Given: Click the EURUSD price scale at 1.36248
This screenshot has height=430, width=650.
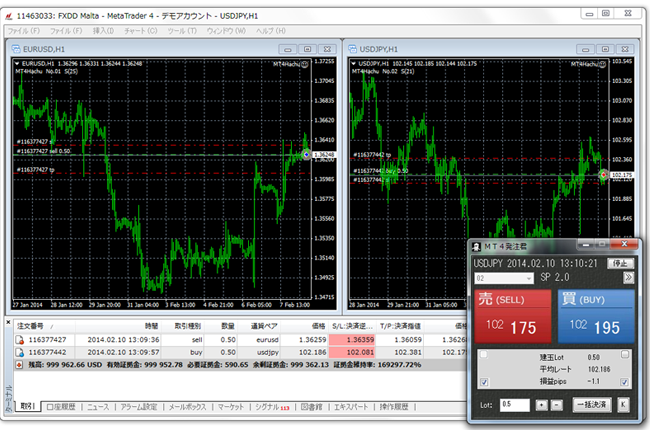Looking at the screenshot, I should pyautogui.click(x=324, y=155).
